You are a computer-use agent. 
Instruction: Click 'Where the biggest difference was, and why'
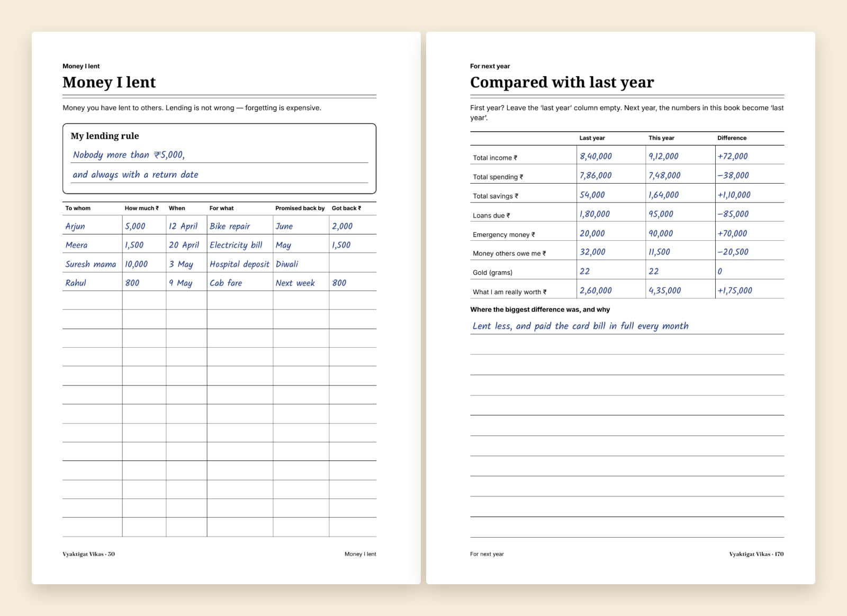click(540, 310)
